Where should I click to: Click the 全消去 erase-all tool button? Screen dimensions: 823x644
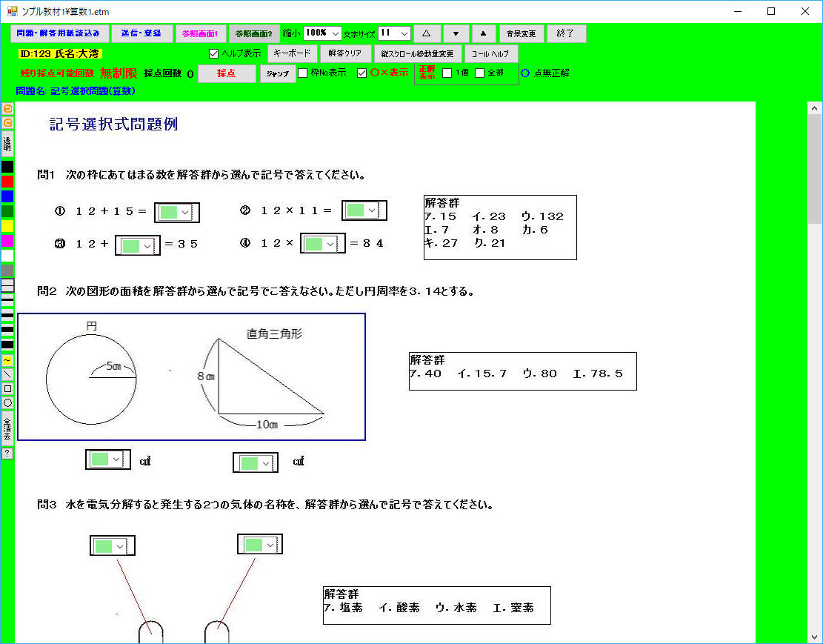click(7, 428)
